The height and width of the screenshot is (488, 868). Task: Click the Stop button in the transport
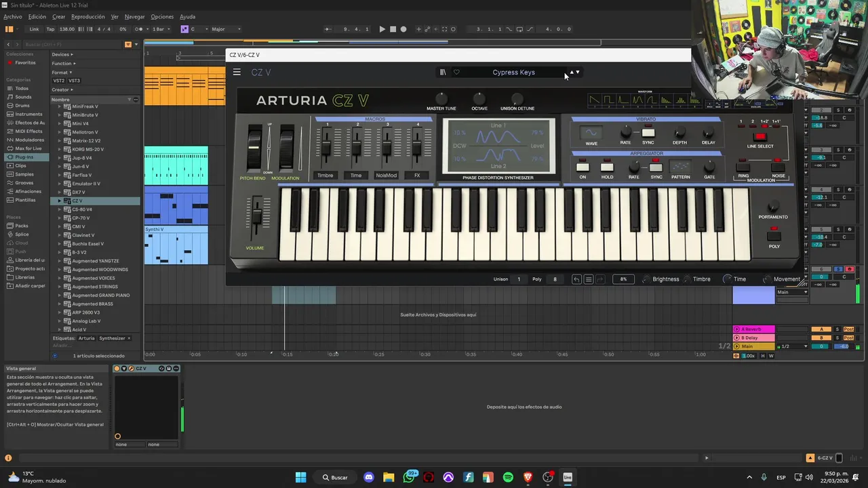point(393,29)
